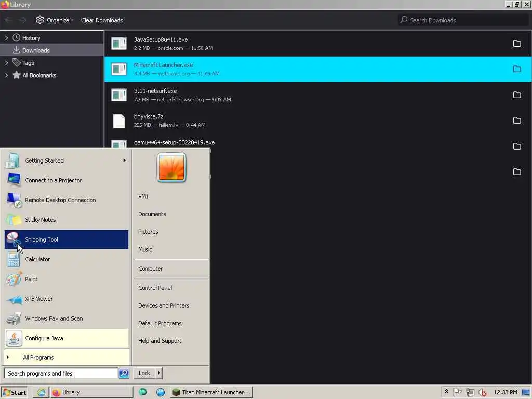Show qemu-w64-setup in folder
The height and width of the screenshot is (399, 532).
tap(517, 146)
